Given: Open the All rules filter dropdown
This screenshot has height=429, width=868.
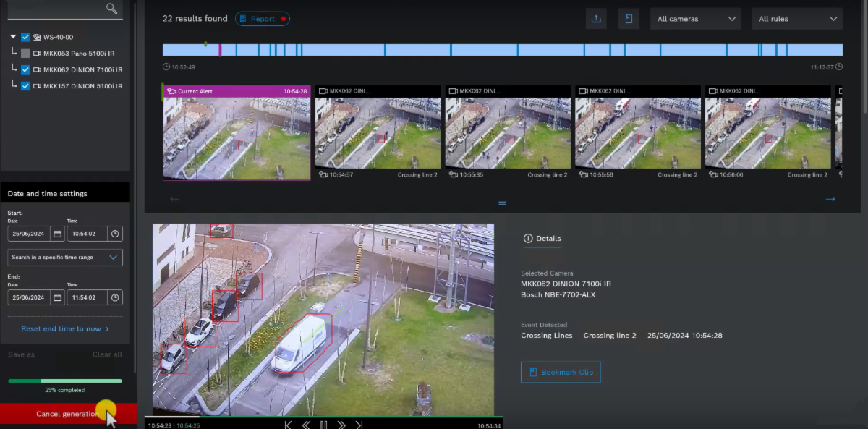Looking at the screenshot, I should 797,19.
